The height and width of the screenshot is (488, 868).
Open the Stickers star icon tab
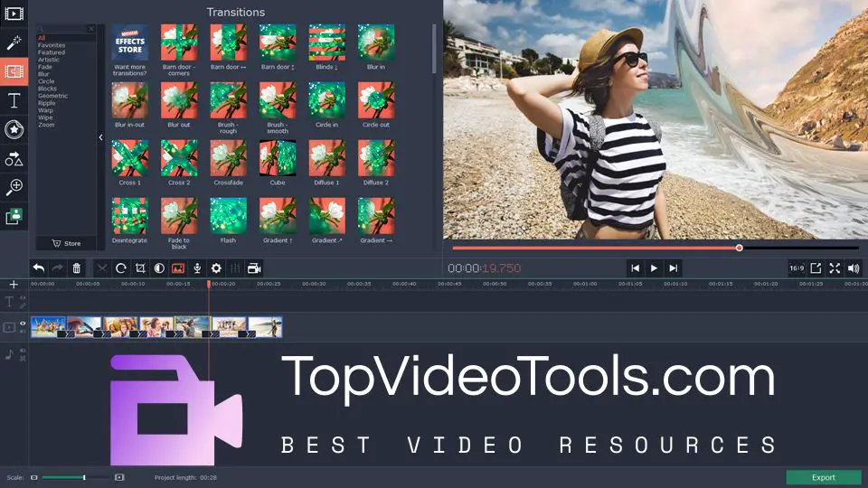[14, 129]
